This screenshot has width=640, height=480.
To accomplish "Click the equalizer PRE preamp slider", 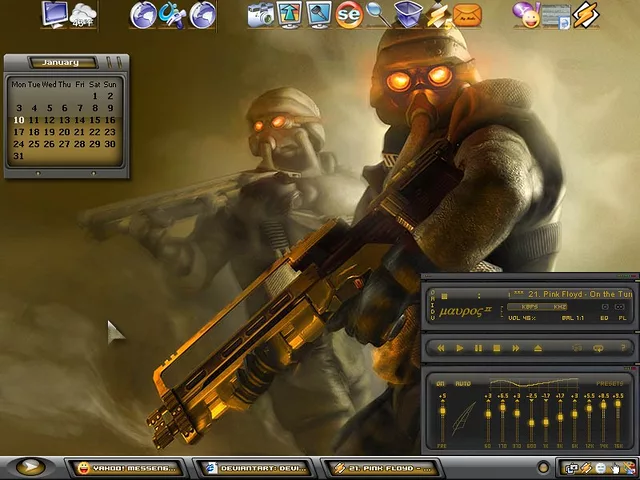I will tap(442, 420).
